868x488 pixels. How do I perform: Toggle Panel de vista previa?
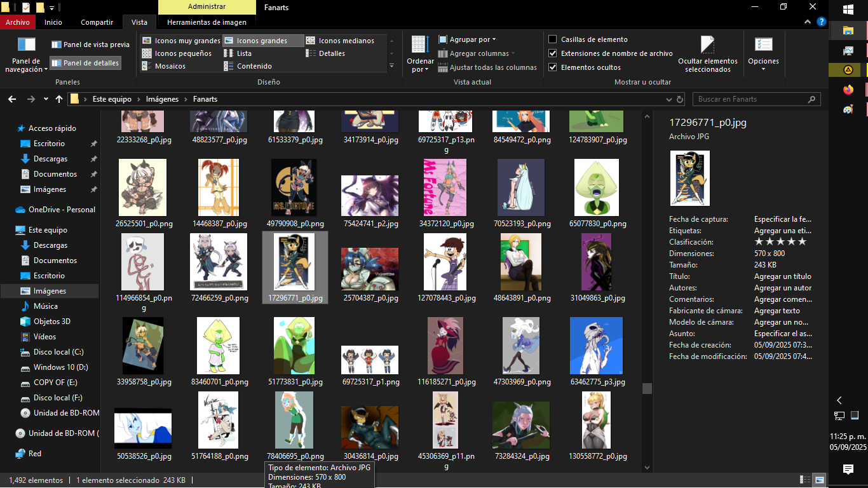coord(90,44)
